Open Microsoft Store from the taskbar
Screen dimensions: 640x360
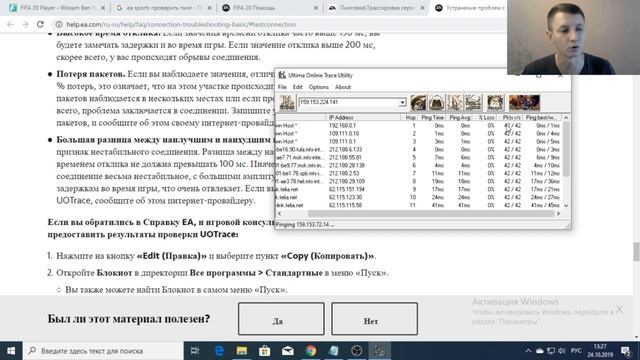264,351
